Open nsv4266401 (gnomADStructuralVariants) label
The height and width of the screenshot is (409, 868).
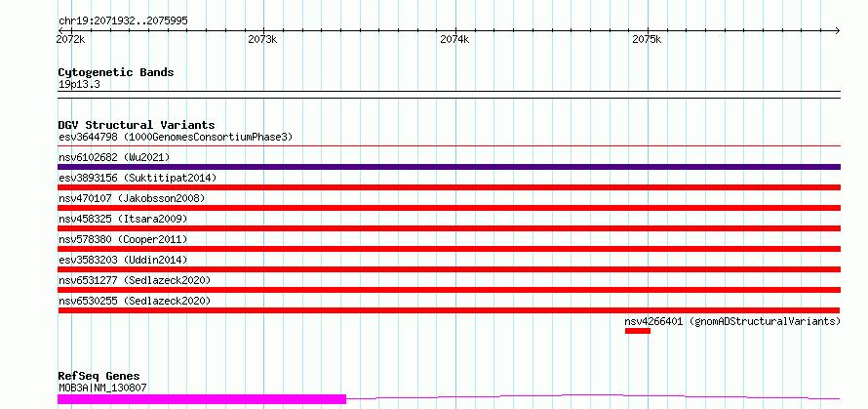click(x=732, y=321)
